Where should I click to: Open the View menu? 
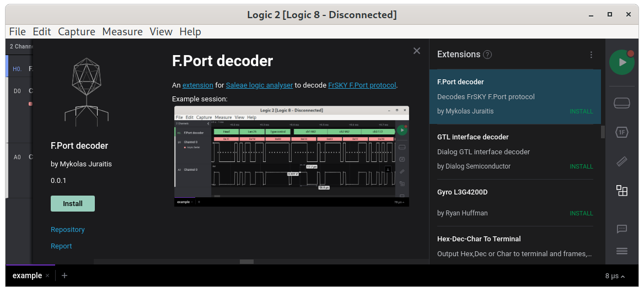[x=161, y=31]
